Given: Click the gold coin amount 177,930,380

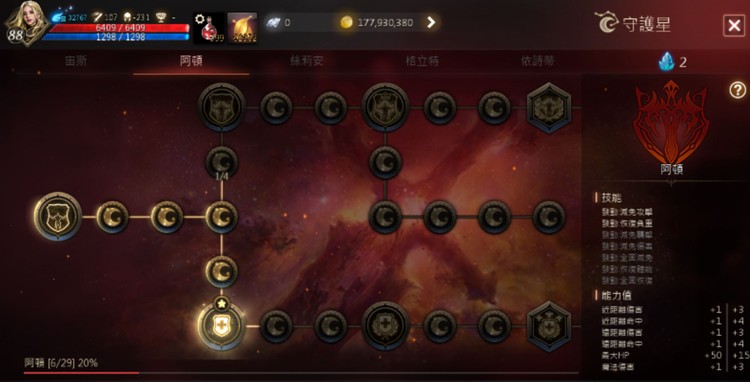Looking at the screenshot, I should pyautogui.click(x=385, y=22).
